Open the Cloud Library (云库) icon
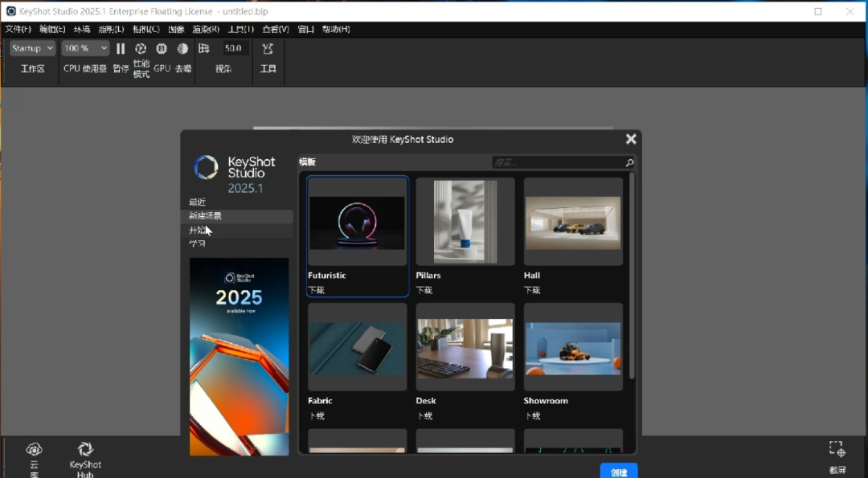The height and width of the screenshot is (478, 868). 35,449
